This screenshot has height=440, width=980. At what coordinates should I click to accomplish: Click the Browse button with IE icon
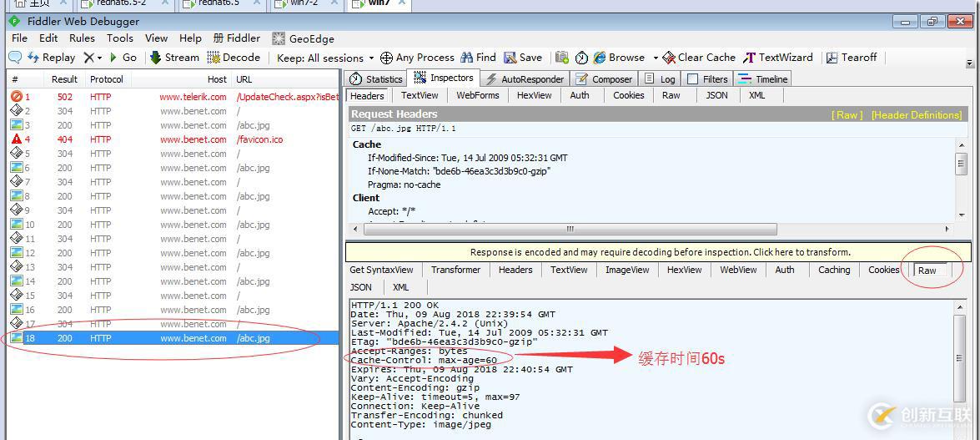click(619, 58)
